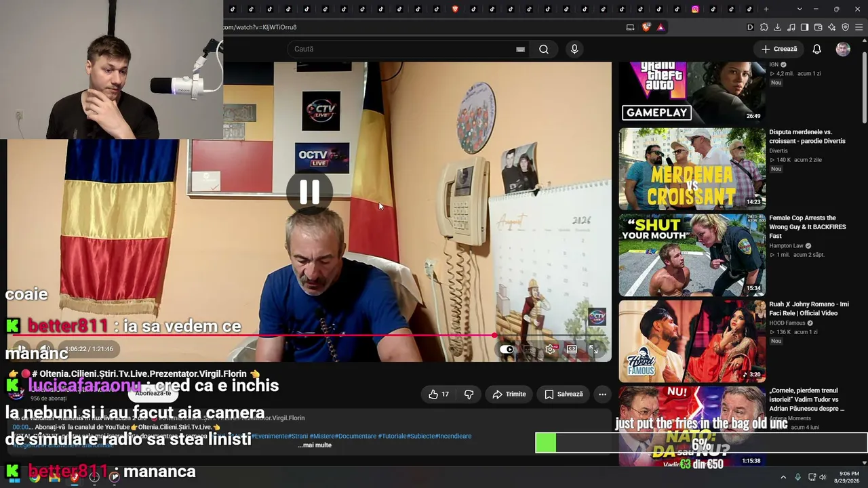Open Leo AI sparkle icon
868x488 pixels.
[832, 27]
